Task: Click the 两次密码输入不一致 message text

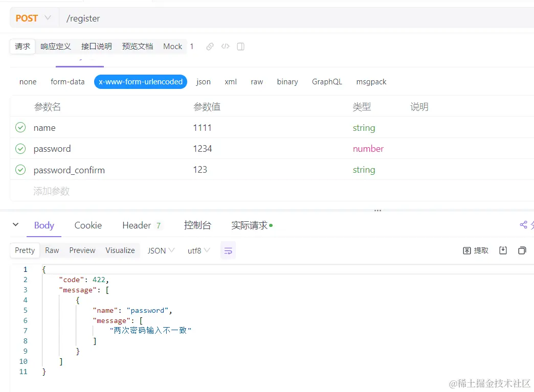Action: 150,330
